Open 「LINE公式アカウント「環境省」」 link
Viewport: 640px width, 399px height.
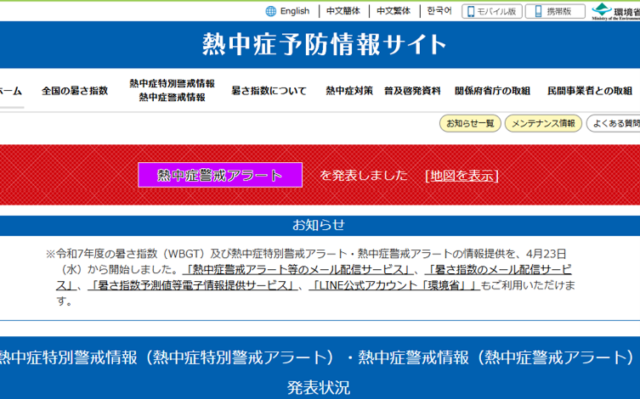click(x=394, y=286)
